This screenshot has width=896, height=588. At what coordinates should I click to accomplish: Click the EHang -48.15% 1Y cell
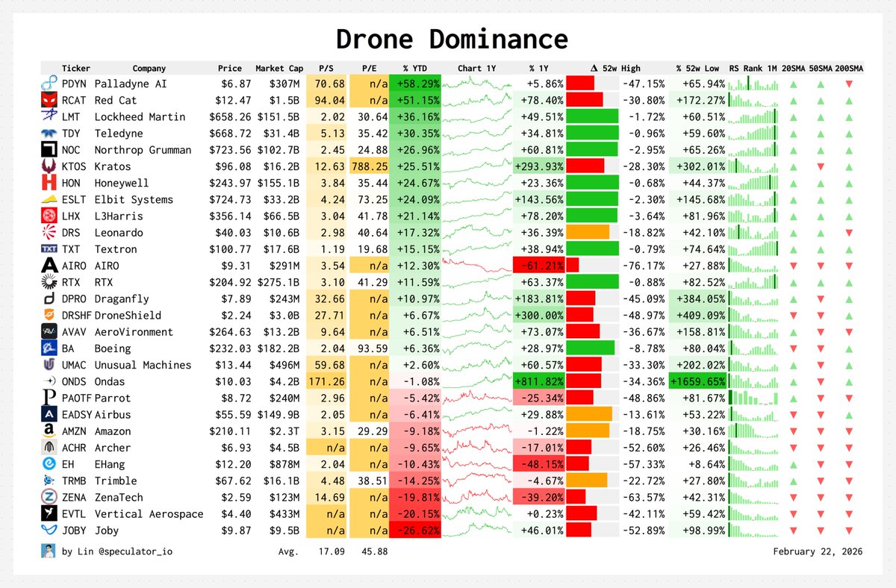[x=539, y=463]
